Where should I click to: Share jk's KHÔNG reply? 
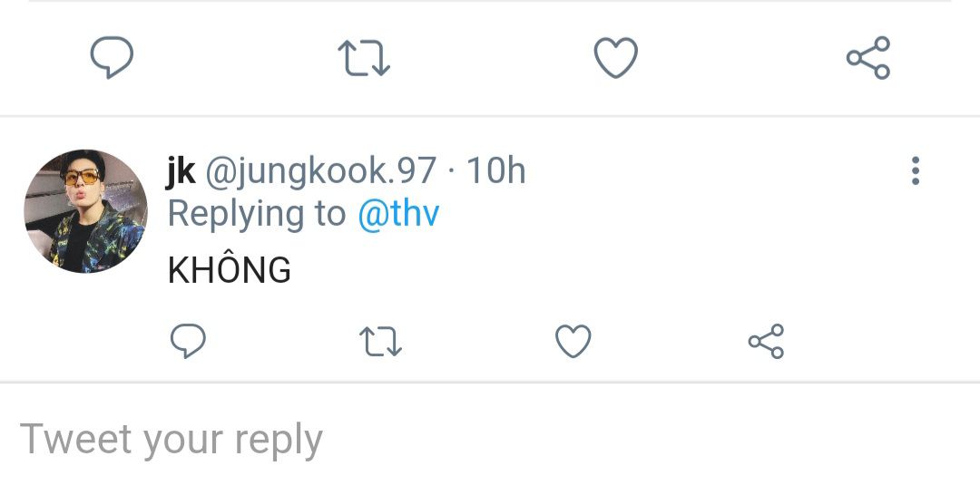click(766, 342)
